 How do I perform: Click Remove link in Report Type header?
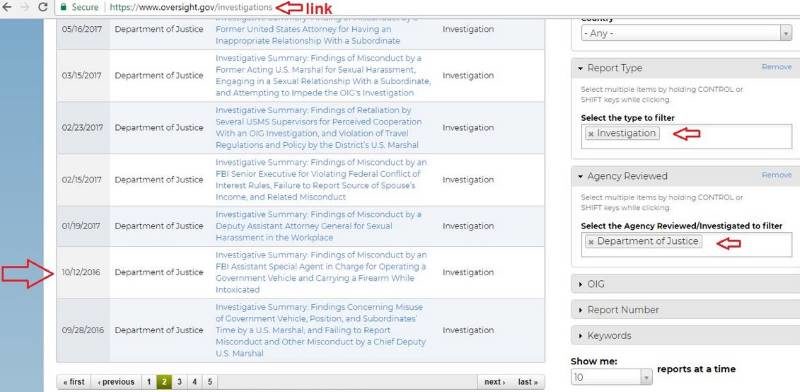(x=777, y=67)
